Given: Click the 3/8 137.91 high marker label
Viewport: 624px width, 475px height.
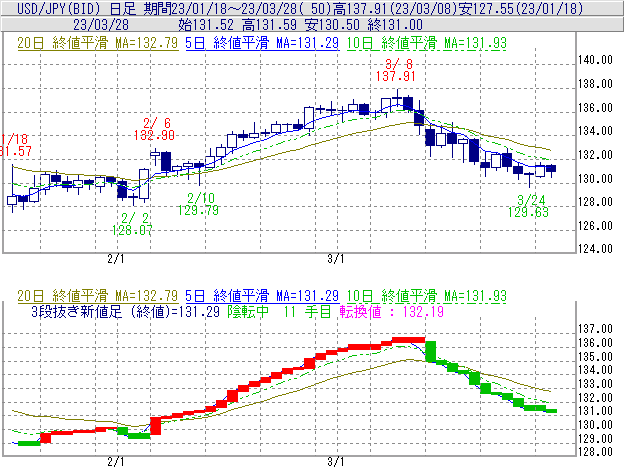Looking at the screenshot, I should point(396,70).
